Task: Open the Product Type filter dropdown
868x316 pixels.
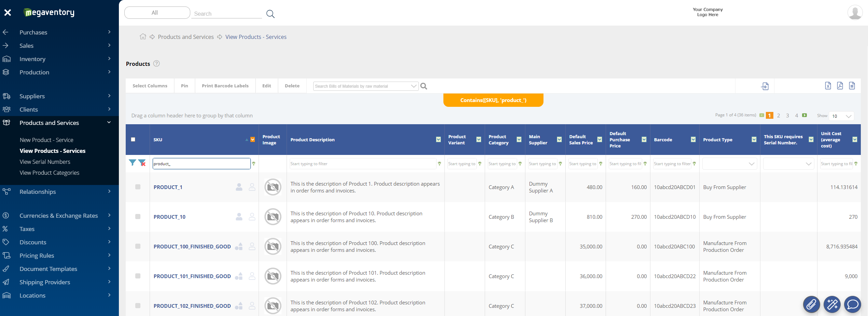Action: (729, 164)
